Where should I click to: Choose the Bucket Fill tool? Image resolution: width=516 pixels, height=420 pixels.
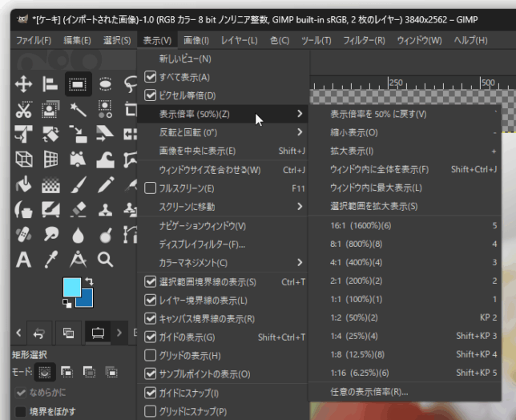tap(23, 184)
